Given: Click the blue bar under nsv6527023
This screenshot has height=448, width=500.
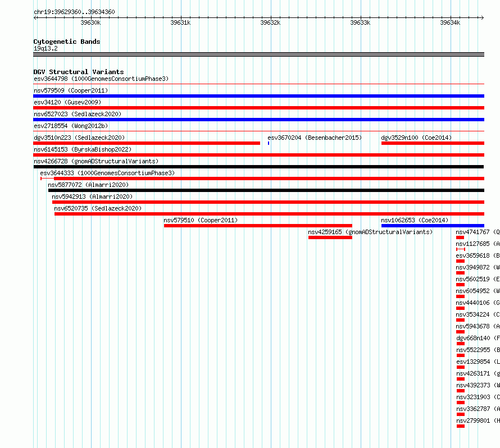Looking at the screenshot, I should click(x=258, y=120).
